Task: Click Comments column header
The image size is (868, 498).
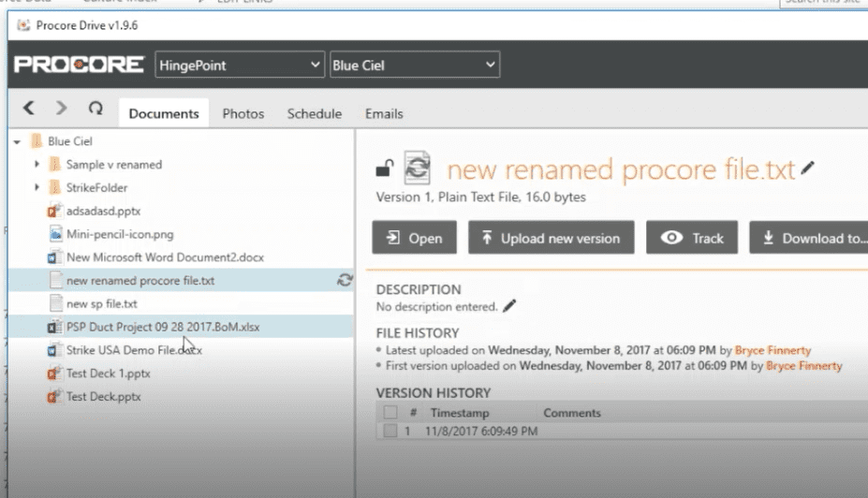Action: pos(572,413)
